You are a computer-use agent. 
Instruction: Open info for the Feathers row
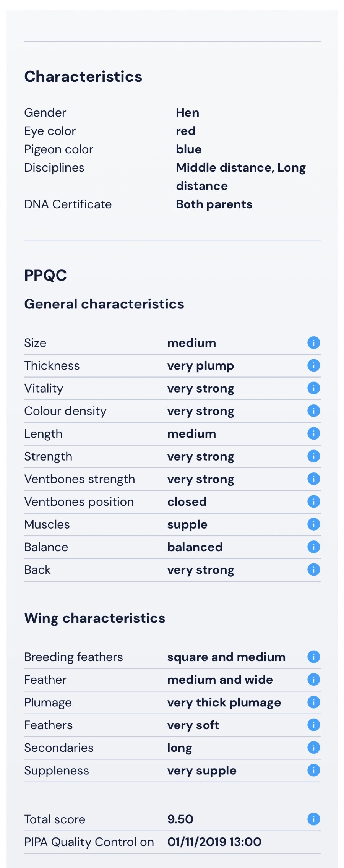coord(313,725)
